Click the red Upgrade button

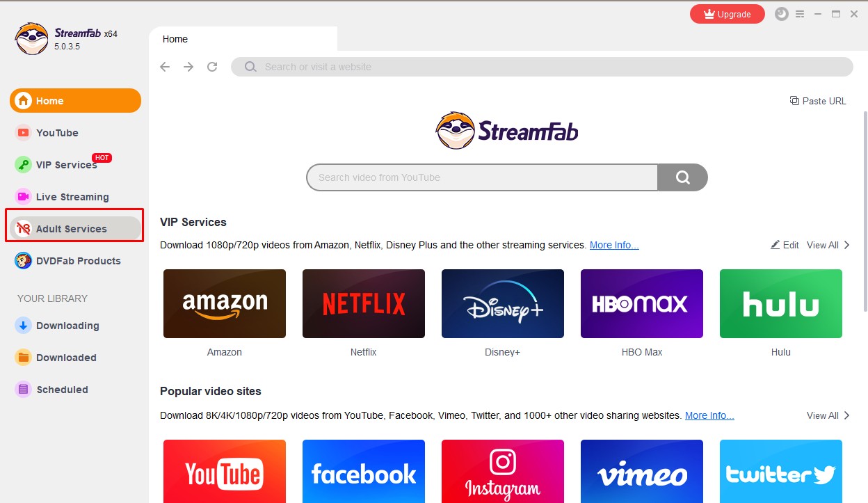727,14
